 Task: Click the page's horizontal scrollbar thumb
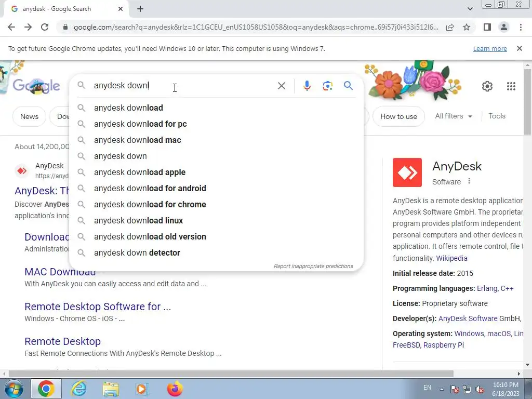231,374
